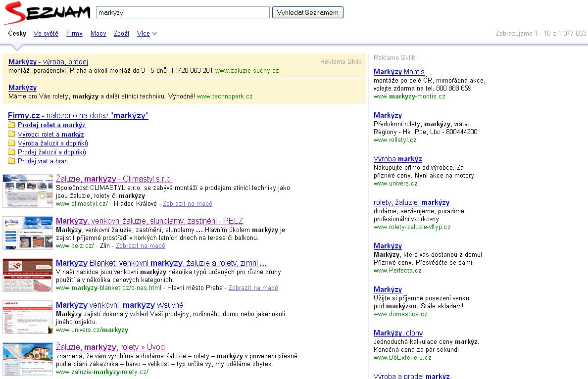Open the Markýzy ad from technopark.cz

point(22,88)
